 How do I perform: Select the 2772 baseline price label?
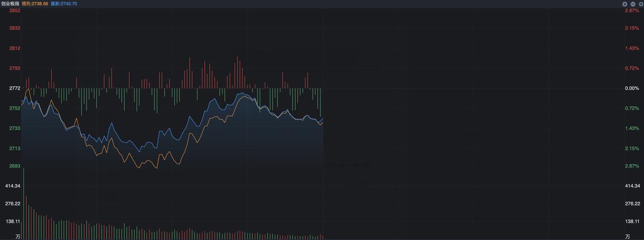[15, 88]
